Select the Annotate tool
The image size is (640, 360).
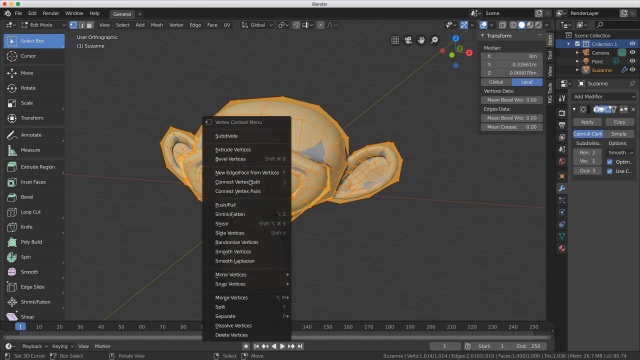pos(34,135)
